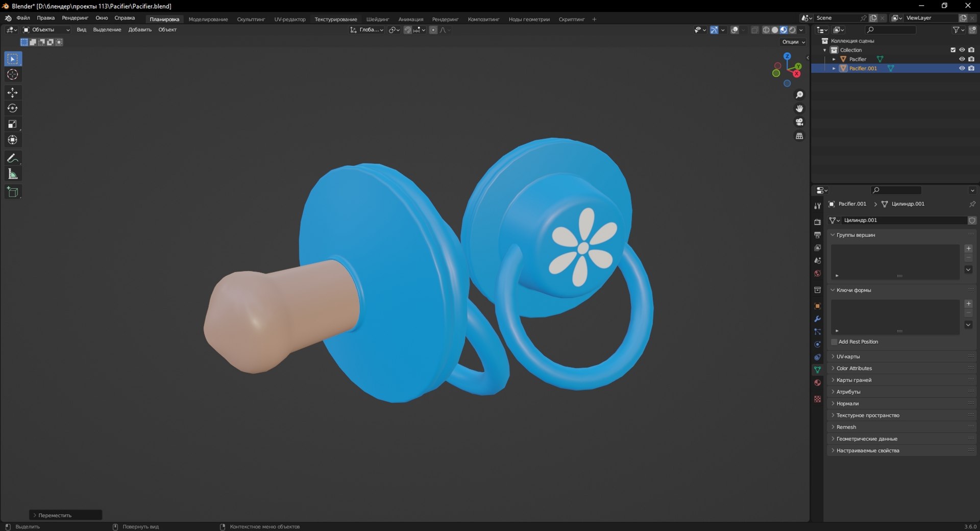Open the Render properties tab
980x531 pixels.
(817, 222)
